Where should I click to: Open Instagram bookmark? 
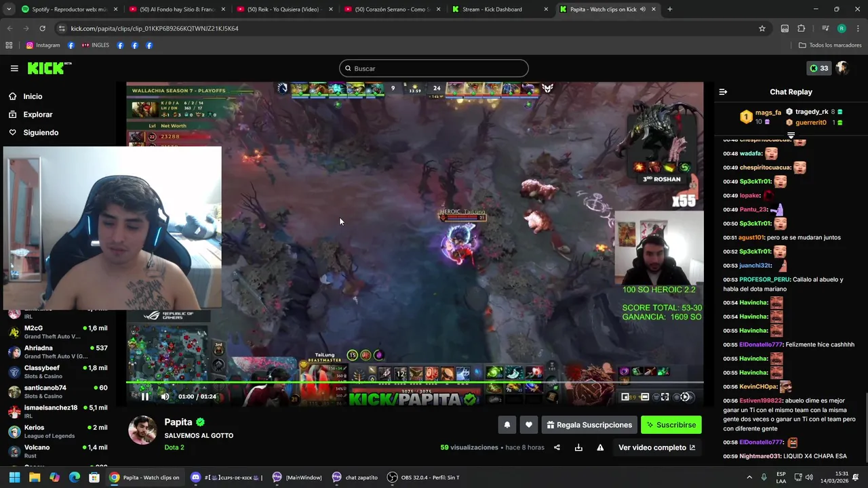pyautogui.click(x=43, y=45)
